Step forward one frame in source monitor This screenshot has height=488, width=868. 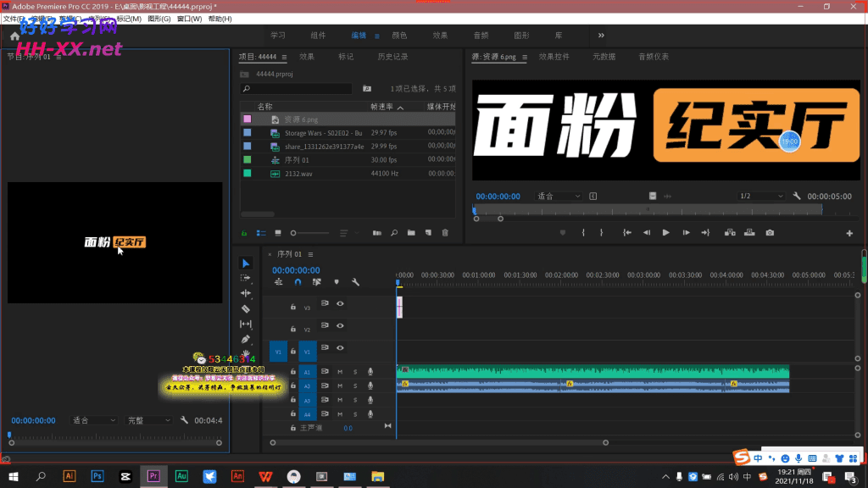click(x=686, y=233)
